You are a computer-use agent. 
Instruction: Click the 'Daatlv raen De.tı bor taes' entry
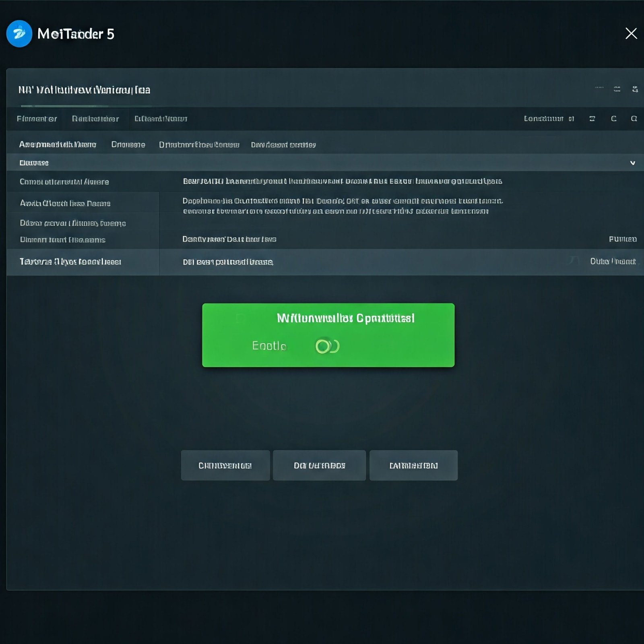229,239
